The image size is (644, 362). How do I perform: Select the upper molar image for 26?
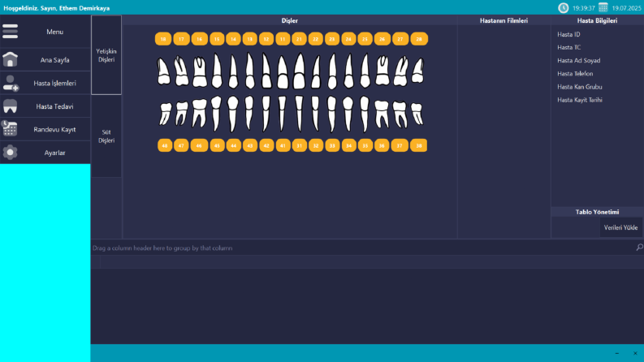click(383, 71)
